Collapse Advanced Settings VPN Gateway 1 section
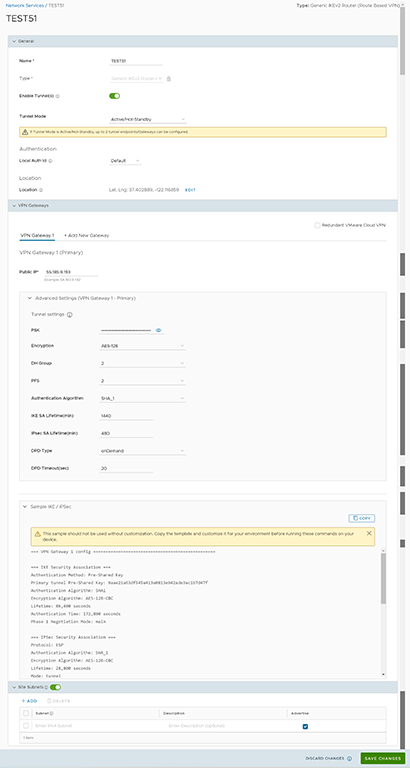The width and height of the screenshot is (410, 768). tap(30, 298)
